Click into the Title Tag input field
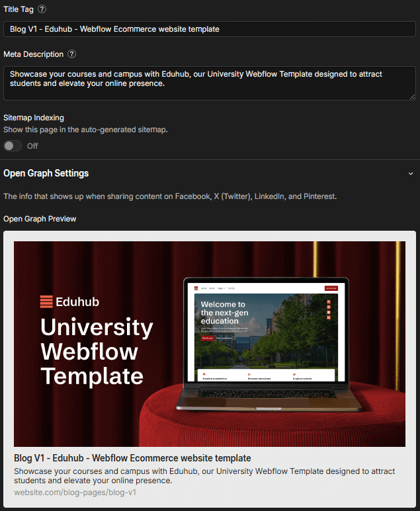The image size is (420, 511). (x=210, y=29)
